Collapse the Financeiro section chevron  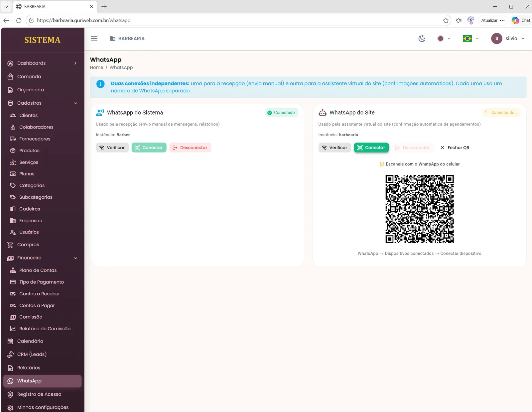[75, 258]
